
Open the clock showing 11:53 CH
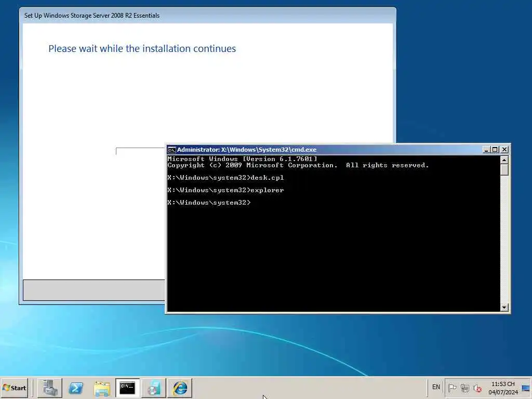tap(503, 388)
